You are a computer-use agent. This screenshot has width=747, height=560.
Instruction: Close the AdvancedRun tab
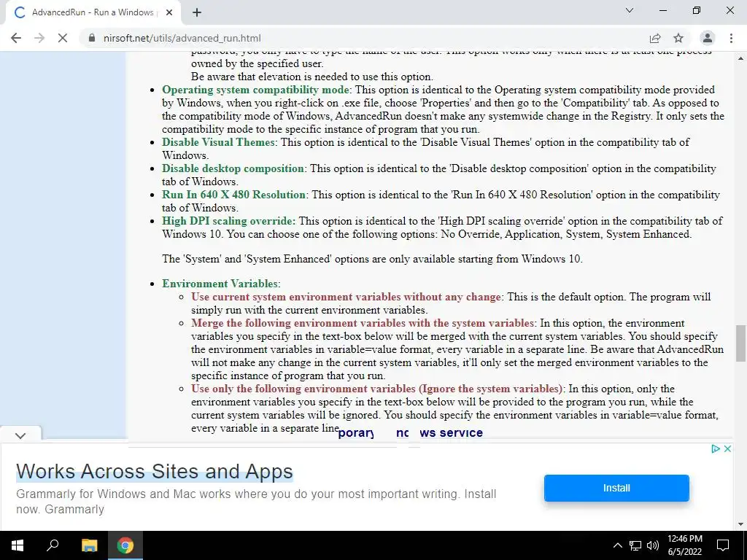(x=169, y=12)
